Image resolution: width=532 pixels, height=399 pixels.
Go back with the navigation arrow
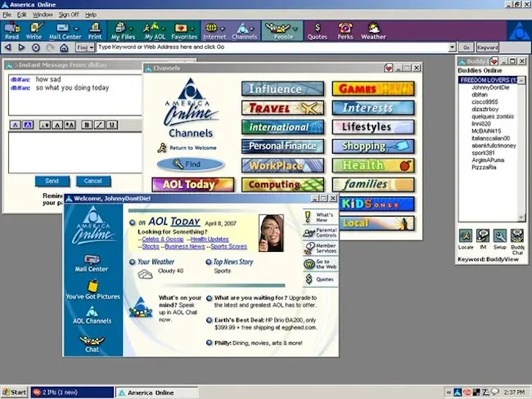pyautogui.click(x=8, y=47)
